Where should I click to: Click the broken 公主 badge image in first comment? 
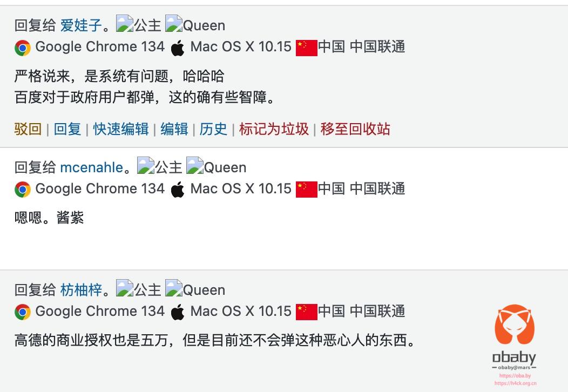click(125, 24)
